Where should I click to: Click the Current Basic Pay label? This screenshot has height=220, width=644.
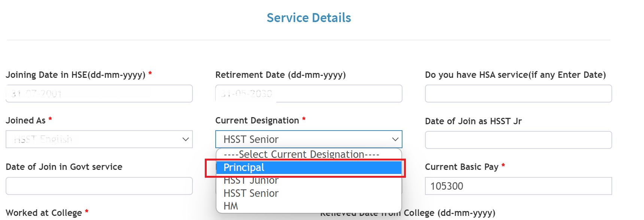click(x=461, y=167)
